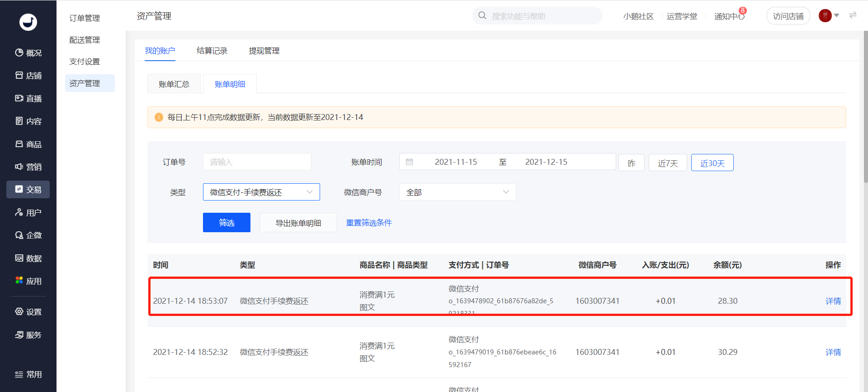The width and height of the screenshot is (868, 392).
Task: Open the 服务 service section
Action: coord(28,335)
